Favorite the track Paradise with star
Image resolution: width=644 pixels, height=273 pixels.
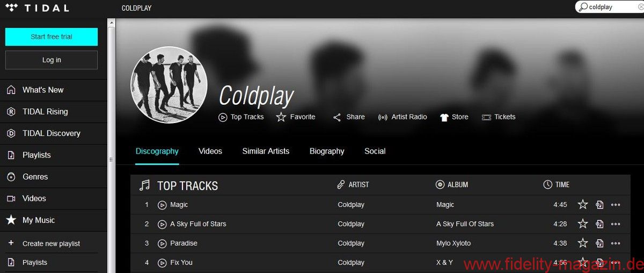[x=583, y=243]
